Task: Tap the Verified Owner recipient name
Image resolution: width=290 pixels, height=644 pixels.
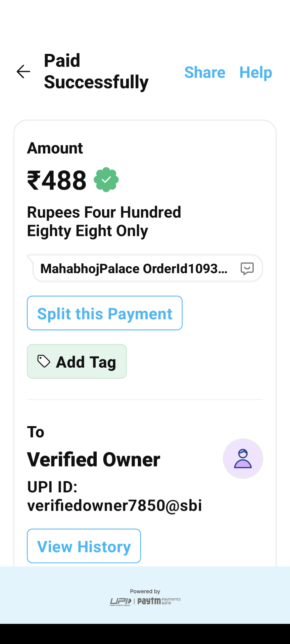Action: (94, 460)
